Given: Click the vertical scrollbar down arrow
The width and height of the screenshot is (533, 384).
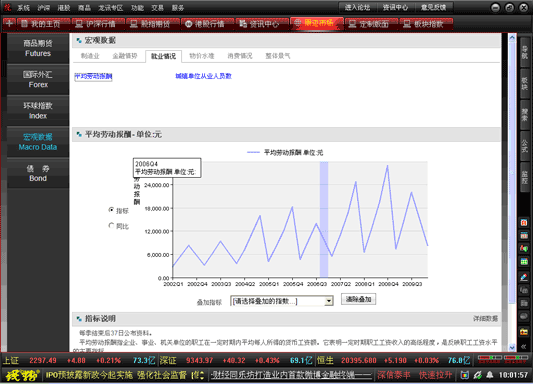Looking at the screenshot, I should point(512,347).
